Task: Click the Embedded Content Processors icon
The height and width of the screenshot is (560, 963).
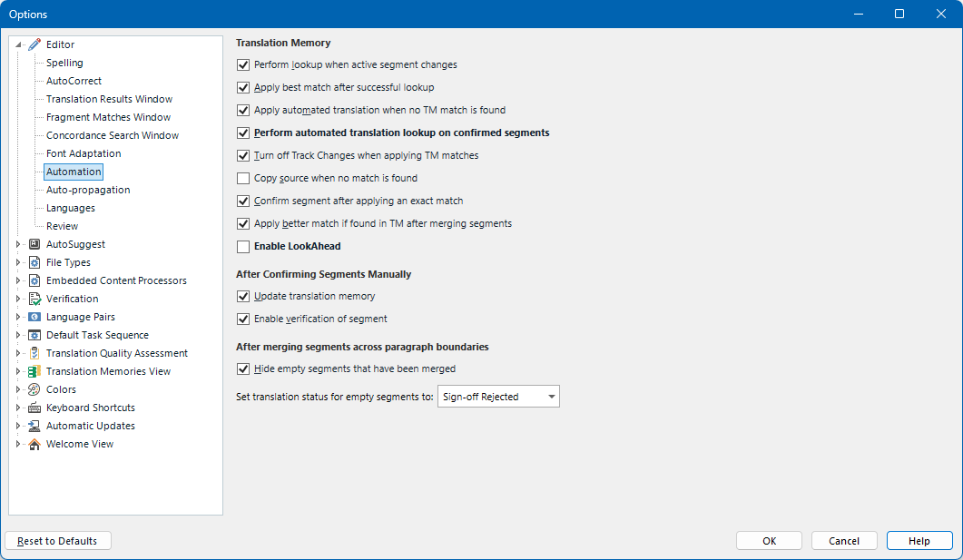Action: point(35,280)
